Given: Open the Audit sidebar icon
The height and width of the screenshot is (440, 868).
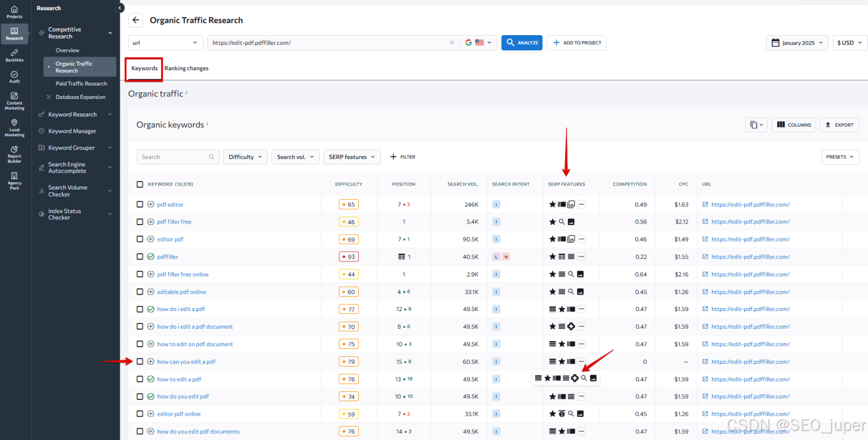Looking at the screenshot, I should [14, 77].
